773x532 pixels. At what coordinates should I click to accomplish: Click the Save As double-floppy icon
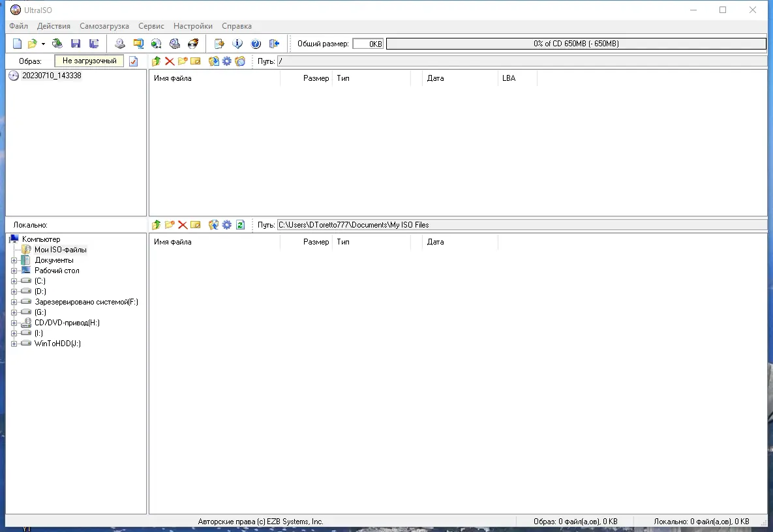94,44
